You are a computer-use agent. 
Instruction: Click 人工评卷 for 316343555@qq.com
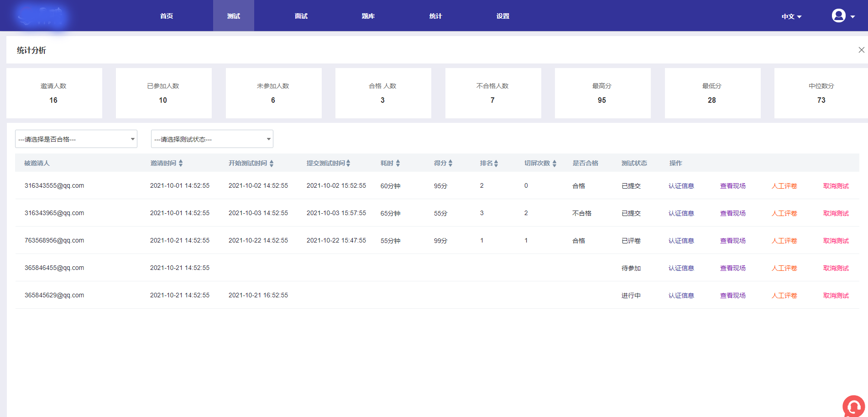[x=784, y=186]
